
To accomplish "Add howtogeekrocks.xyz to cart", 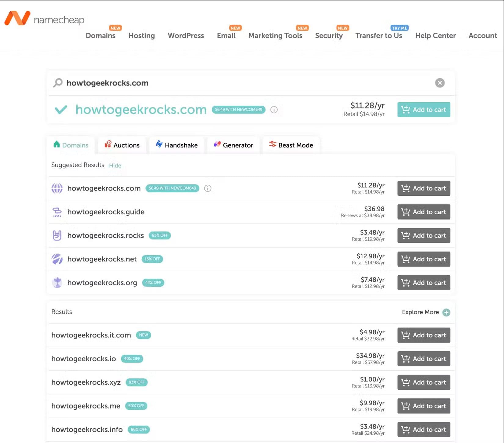I will [x=424, y=382].
